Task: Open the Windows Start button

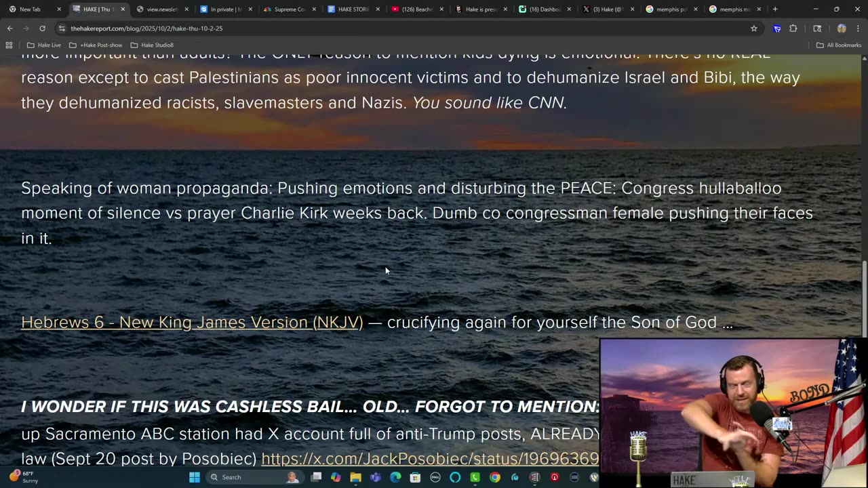Action: click(x=195, y=477)
